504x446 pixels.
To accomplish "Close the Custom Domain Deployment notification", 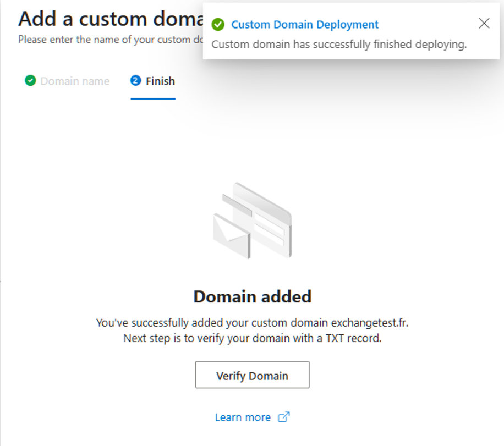I will coord(484,24).
